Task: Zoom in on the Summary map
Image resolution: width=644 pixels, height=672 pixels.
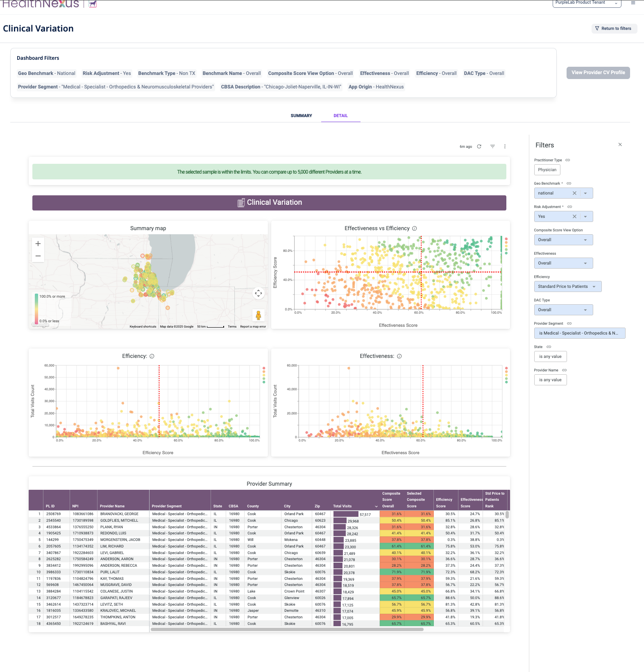Action: [38, 244]
